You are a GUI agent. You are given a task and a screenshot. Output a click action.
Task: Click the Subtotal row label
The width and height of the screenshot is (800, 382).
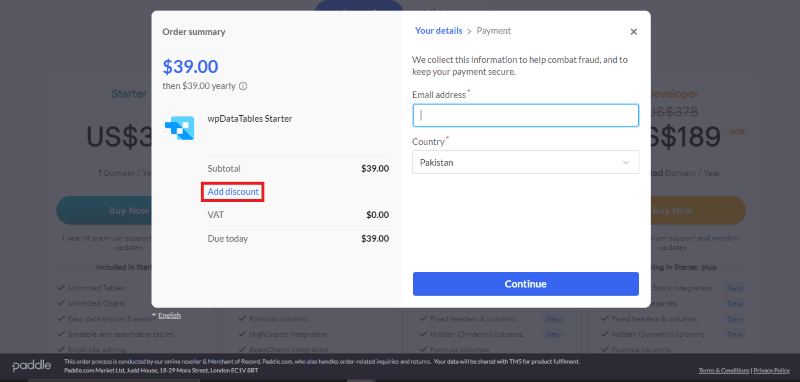coord(224,168)
